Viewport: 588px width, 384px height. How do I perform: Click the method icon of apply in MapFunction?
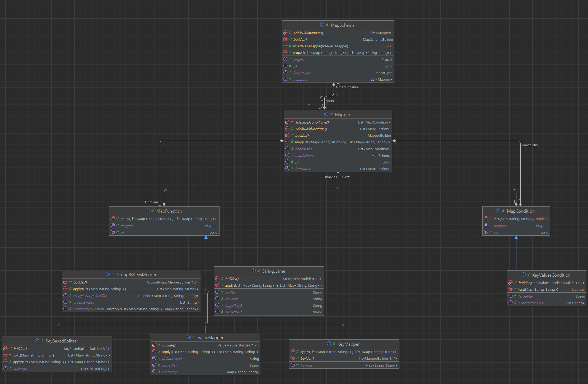pos(113,219)
